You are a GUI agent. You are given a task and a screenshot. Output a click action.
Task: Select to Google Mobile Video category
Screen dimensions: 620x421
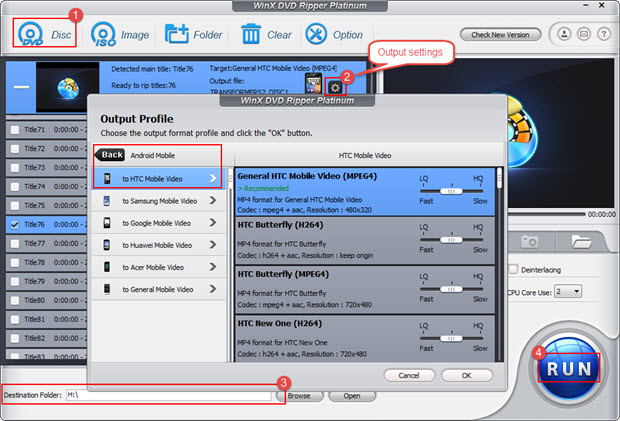click(159, 223)
